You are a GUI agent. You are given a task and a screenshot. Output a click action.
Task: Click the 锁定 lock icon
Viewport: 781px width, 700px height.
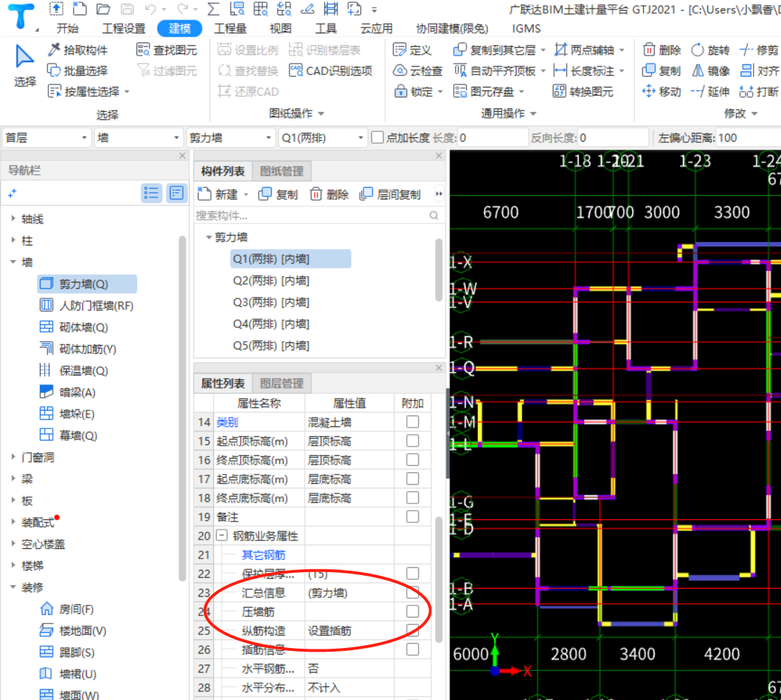tap(401, 92)
